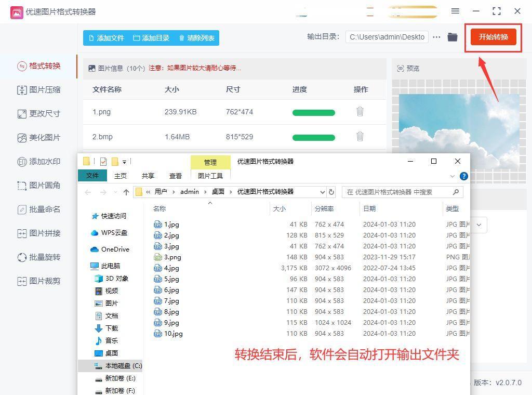Viewport: 532px width, 395px height.
Task: Open the address bar history dropdown
Action: (322, 192)
